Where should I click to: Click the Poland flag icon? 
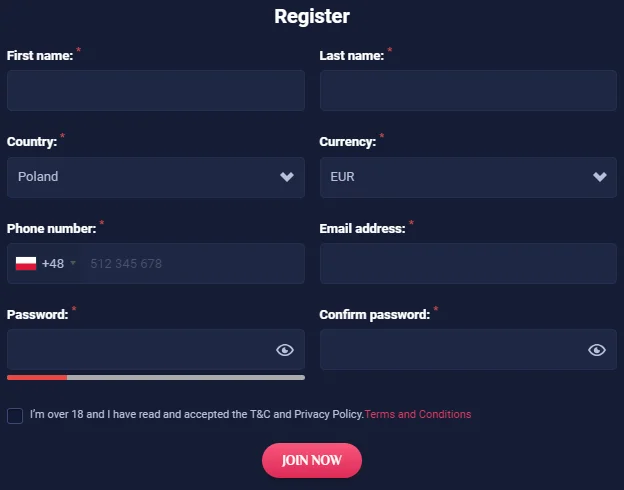tap(26, 264)
